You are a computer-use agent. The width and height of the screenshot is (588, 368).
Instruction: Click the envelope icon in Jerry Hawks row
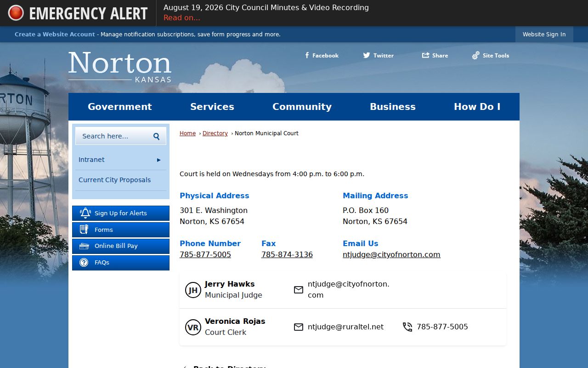[299, 290]
